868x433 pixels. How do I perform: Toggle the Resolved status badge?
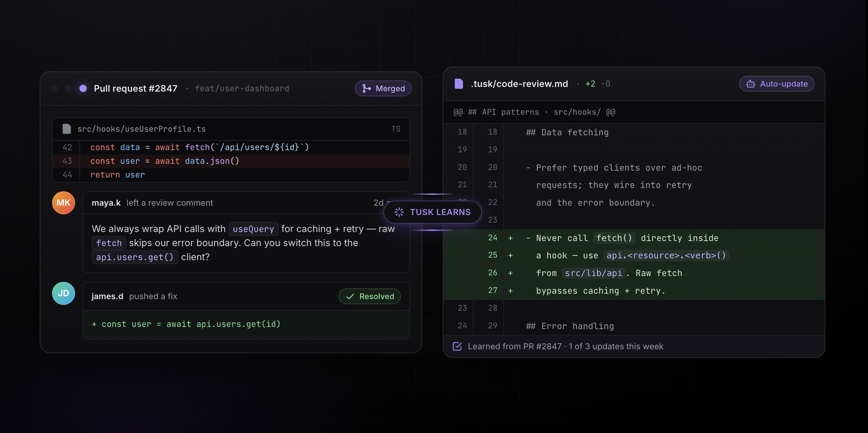pos(369,296)
